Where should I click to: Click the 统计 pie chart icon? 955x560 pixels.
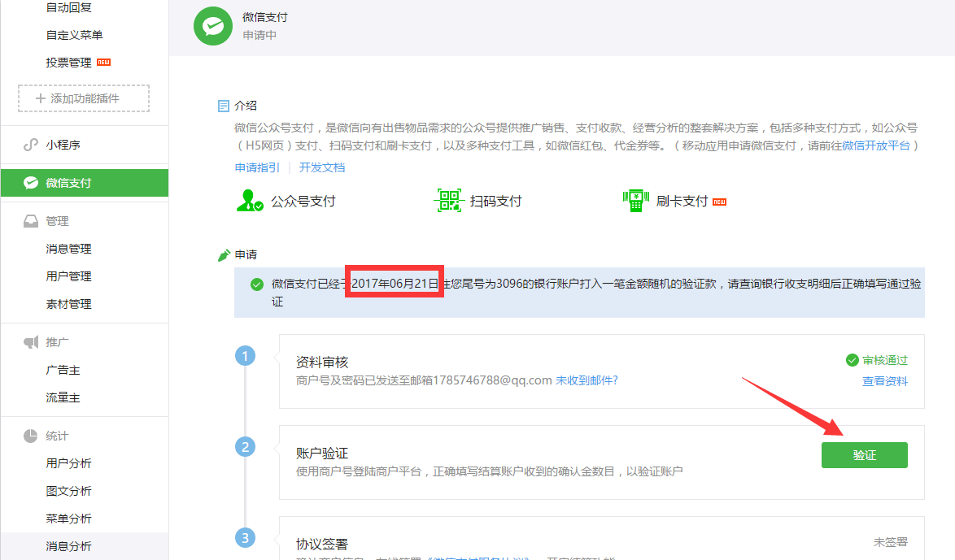tap(30, 436)
